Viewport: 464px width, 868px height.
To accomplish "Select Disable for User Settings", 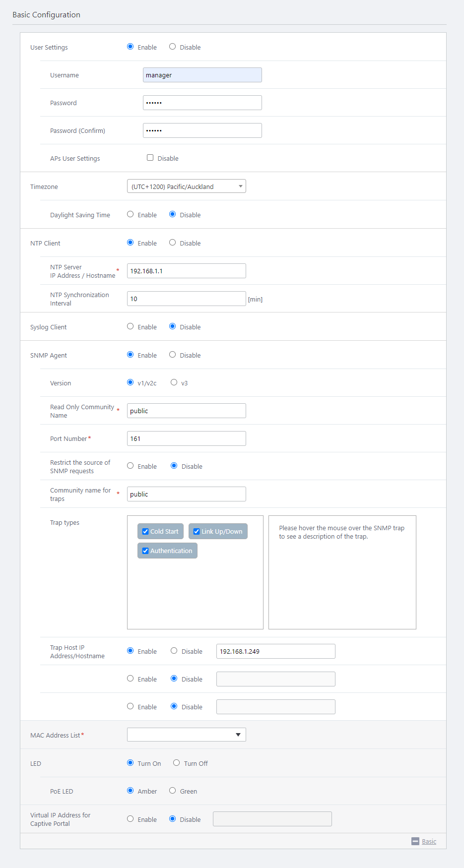I will pos(172,47).
